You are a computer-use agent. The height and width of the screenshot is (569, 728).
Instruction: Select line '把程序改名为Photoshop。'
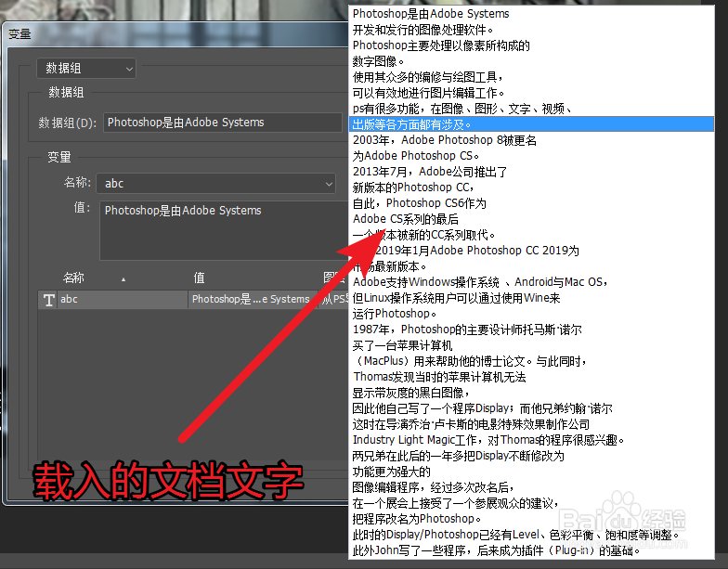[531, 518]
